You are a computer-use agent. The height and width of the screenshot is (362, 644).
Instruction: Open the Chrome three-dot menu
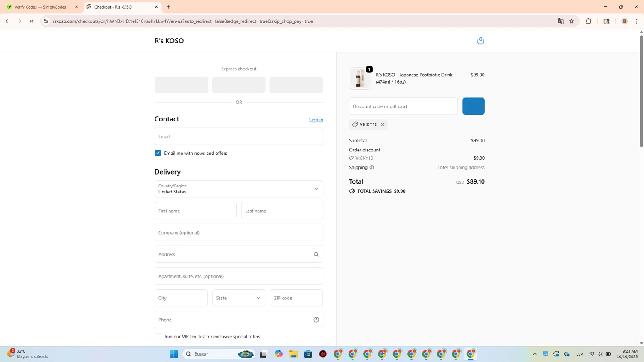pyautogui.click(x=637, y=21)
